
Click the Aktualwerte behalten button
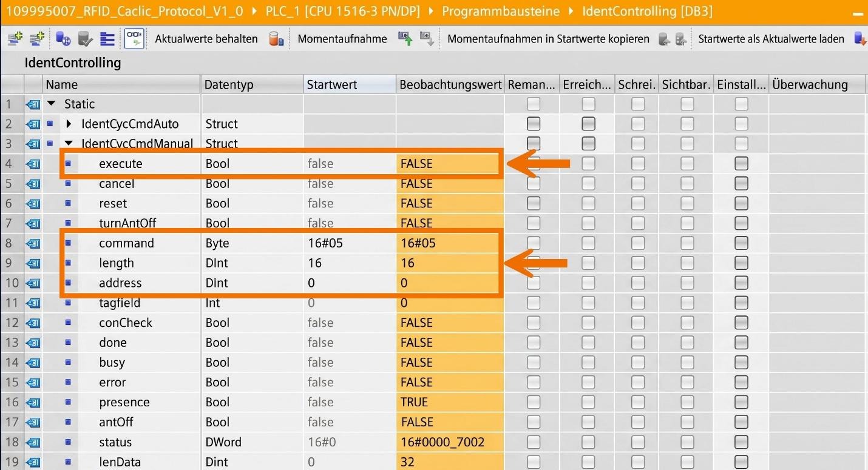click(206, 39)
